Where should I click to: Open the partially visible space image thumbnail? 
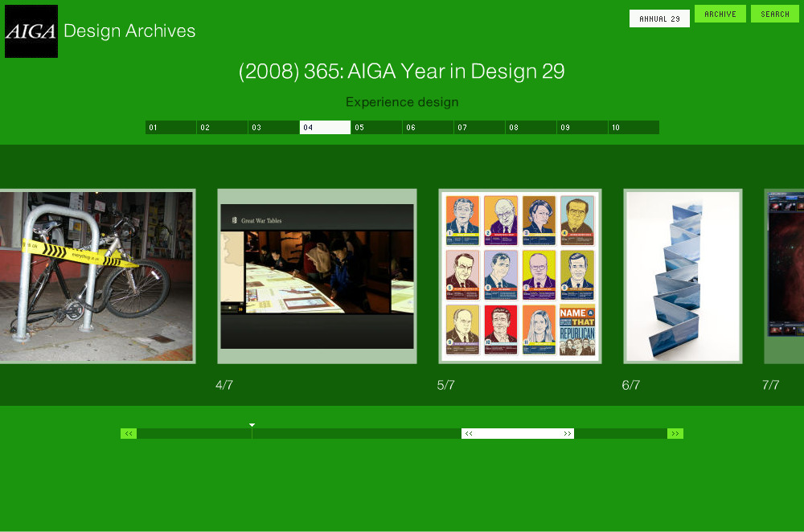pos(784,276)
